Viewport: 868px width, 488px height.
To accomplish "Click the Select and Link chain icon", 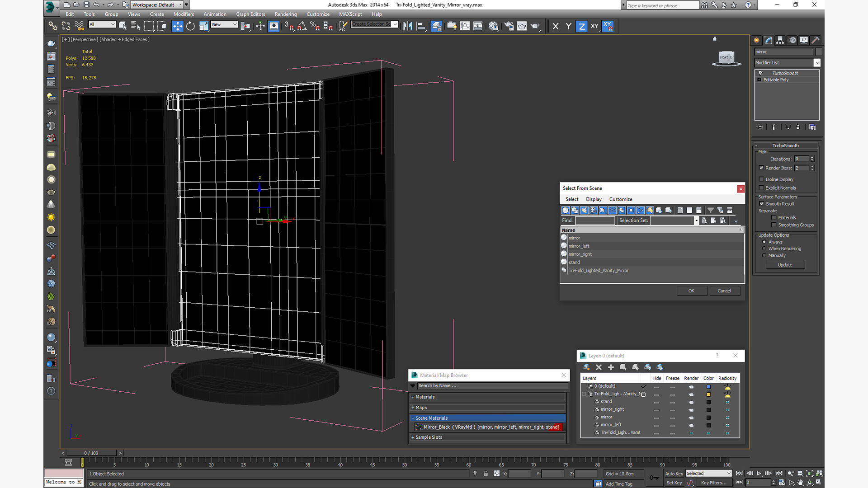I will click(53, 26).
